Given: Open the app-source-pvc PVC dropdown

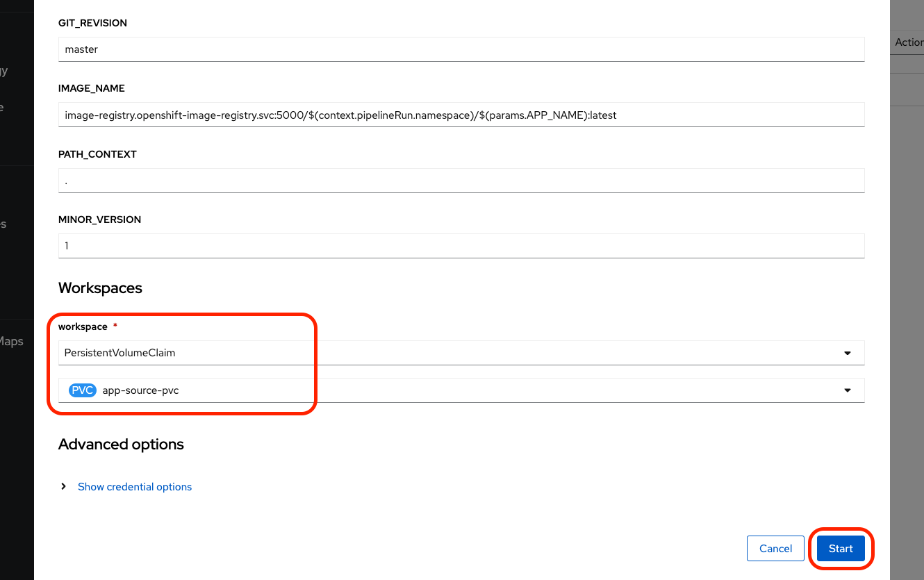Looking at the screenshot, I should tap(461, 390).
